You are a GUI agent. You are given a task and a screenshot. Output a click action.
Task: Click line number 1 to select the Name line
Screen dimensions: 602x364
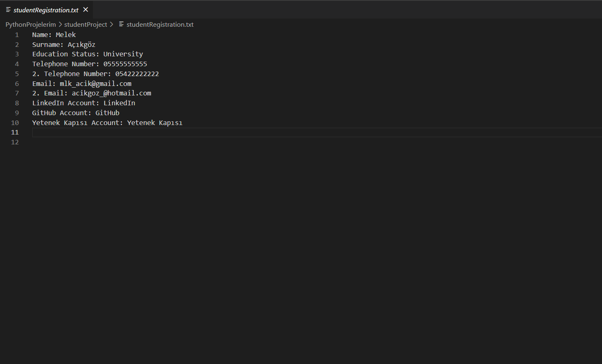click(16, 35)
